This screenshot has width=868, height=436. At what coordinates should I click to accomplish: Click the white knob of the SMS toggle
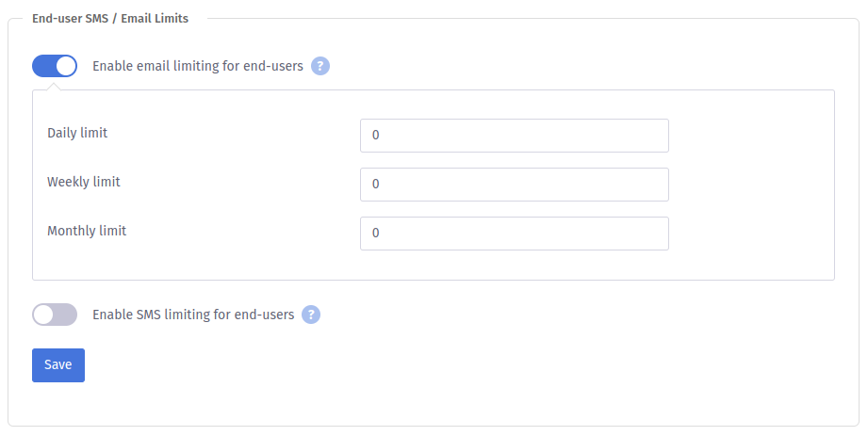(x=43, y=315)
